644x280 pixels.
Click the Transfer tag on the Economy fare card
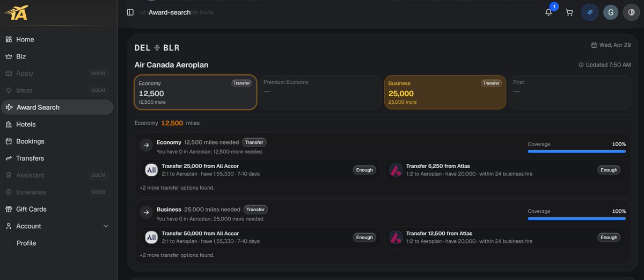[x=241, y=83]
